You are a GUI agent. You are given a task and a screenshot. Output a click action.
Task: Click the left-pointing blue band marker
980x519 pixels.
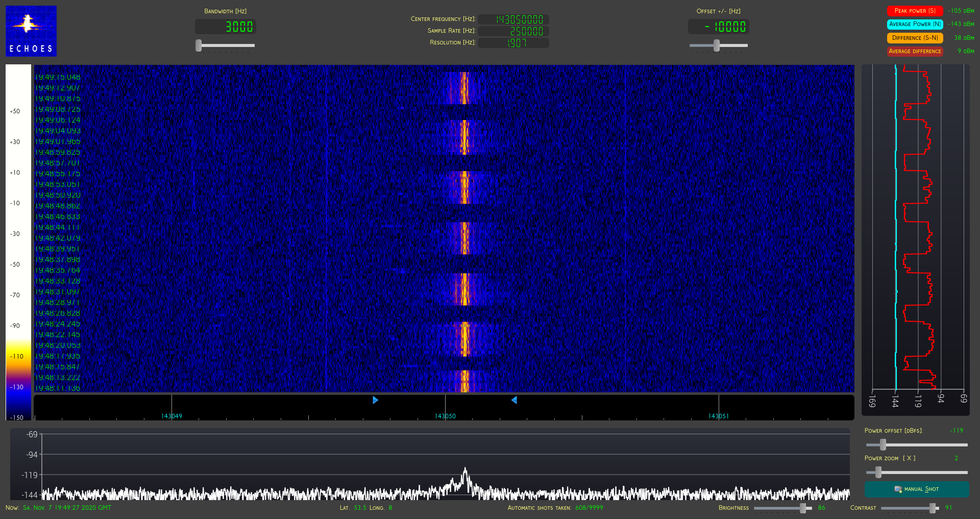514,400
